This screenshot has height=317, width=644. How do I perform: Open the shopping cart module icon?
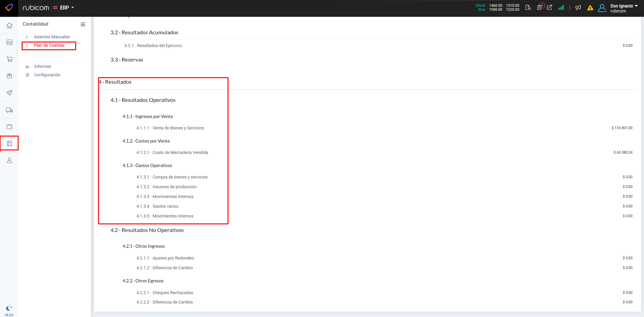click(x=9, y=59)
